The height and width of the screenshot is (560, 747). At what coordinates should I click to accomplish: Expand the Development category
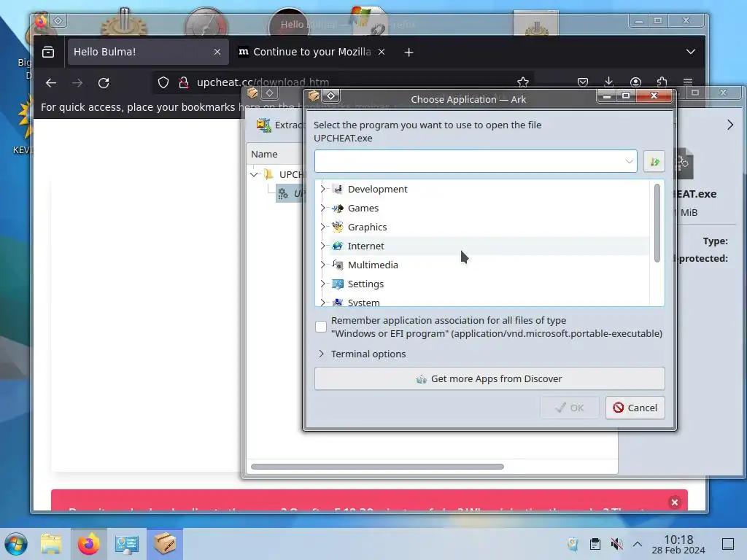click(323, 189)
